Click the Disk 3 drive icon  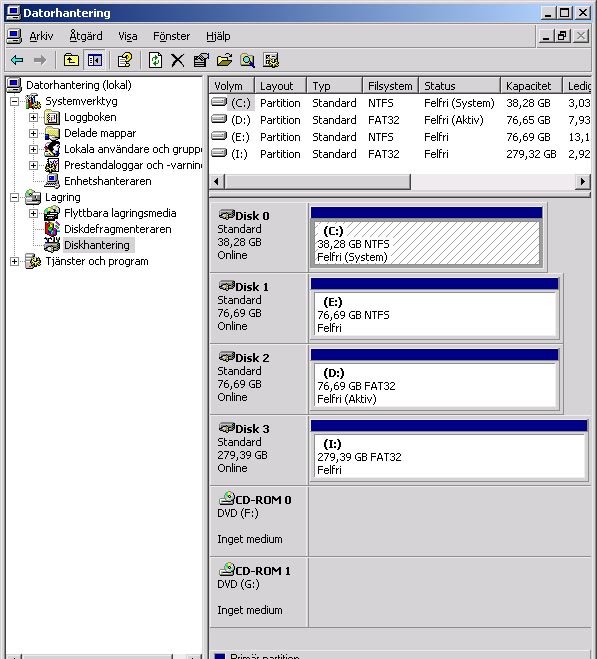pyautogui.click(x=227, y=428)
